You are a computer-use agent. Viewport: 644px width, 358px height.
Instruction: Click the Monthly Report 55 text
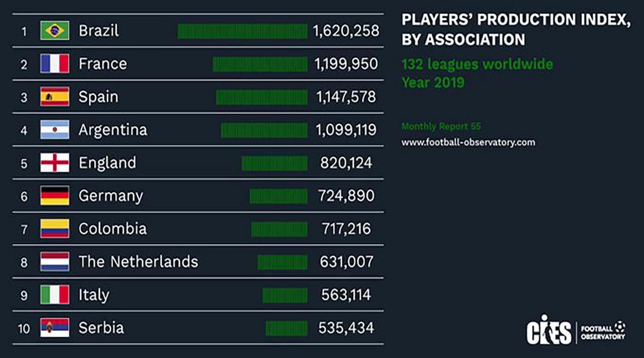coord(441,126)
